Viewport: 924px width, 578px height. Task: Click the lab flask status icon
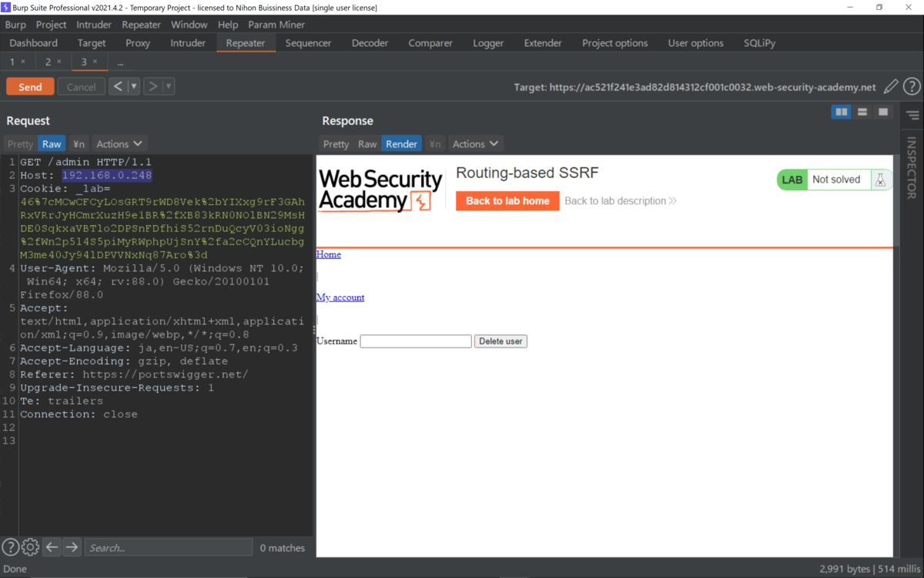[880, 180]
